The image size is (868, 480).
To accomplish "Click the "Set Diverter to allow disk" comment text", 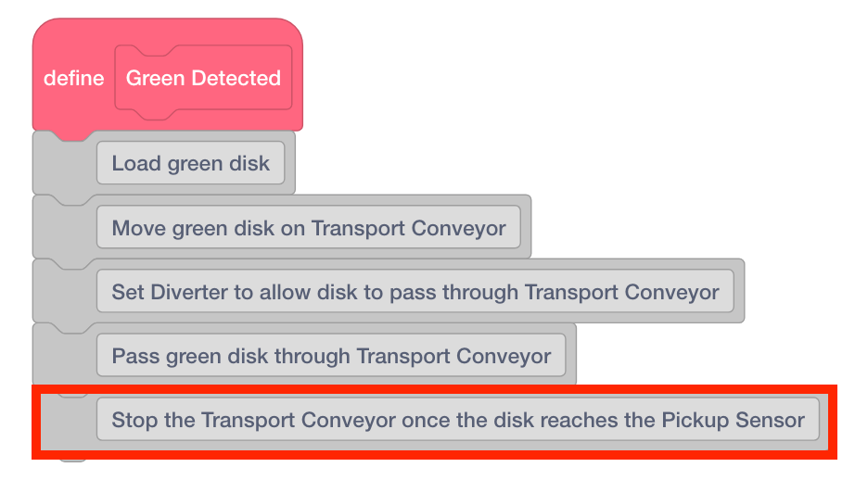I will (415, 293).
